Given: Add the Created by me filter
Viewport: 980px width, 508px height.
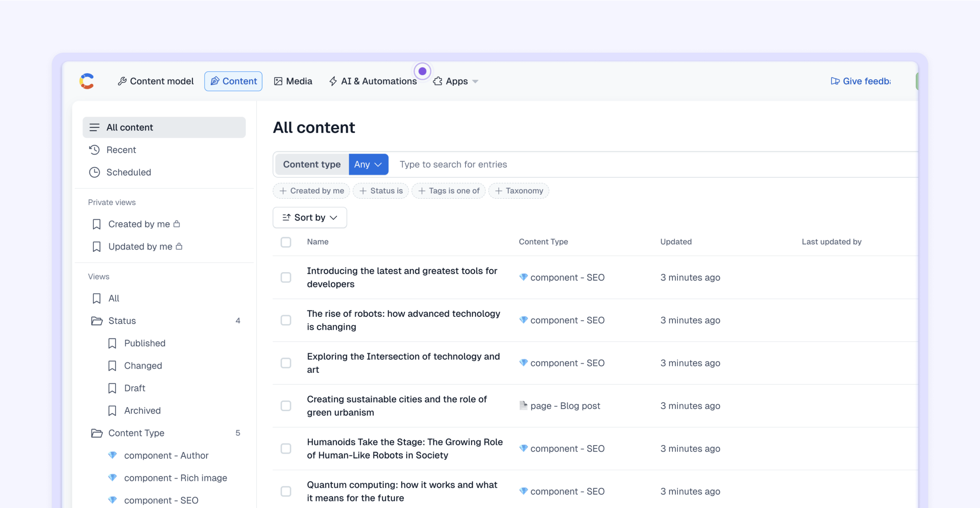Looking at the screenshot, I should coord(312,191).
